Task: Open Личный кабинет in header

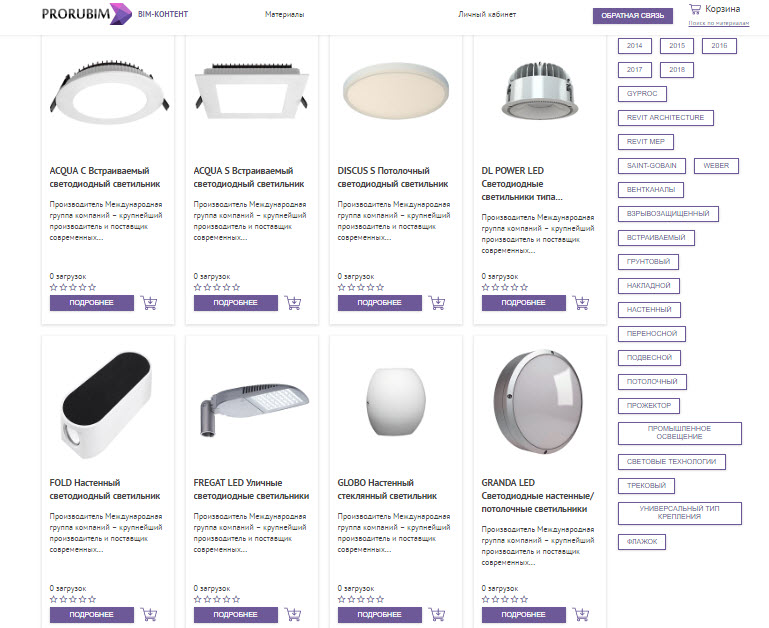Action: 487,15
